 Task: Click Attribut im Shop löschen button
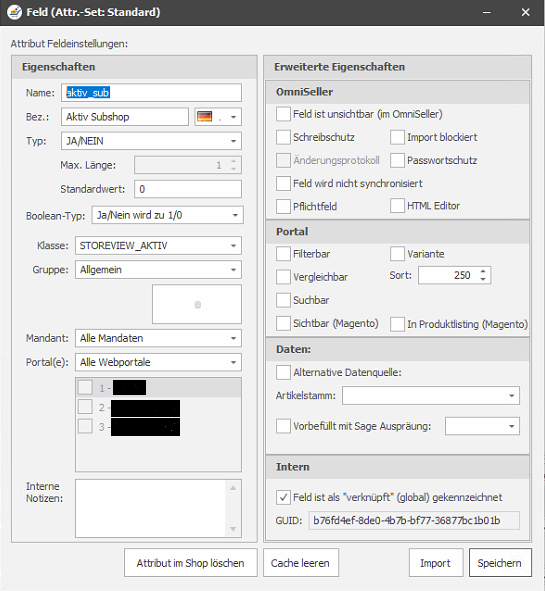[x=191, y=563]
